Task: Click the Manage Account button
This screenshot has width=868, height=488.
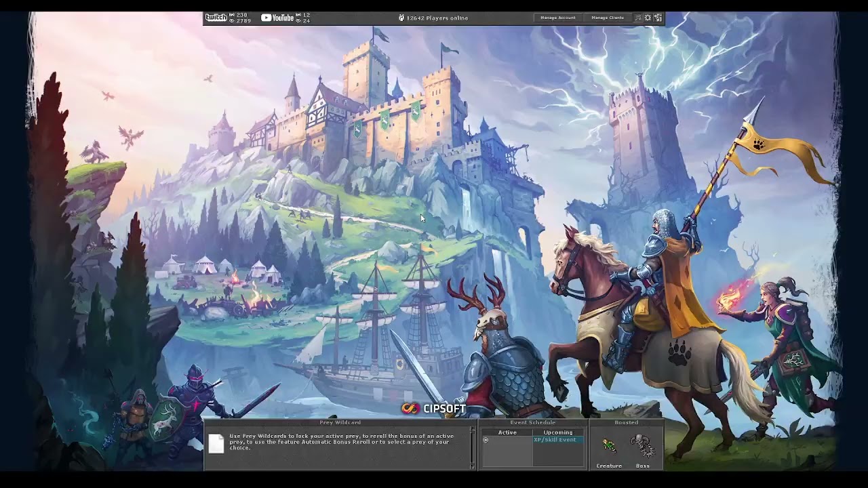Action: 558,18
